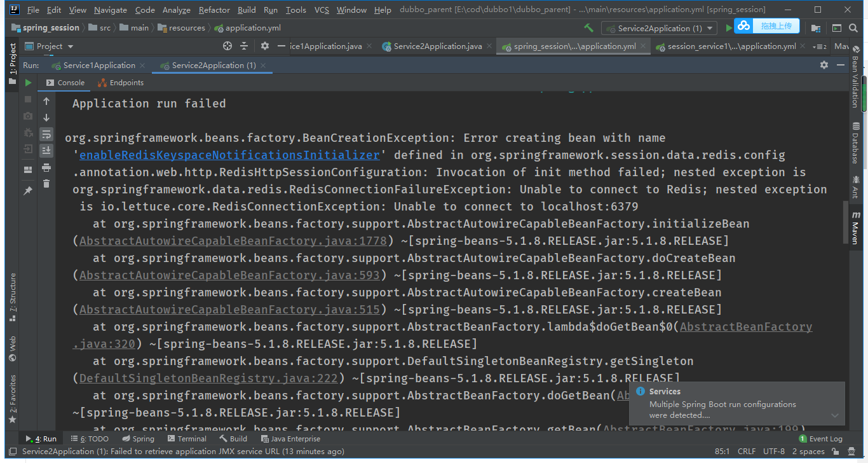This screenshot has height=463, width=868.
Task: Select the Console tab
Action: (65, 83)
